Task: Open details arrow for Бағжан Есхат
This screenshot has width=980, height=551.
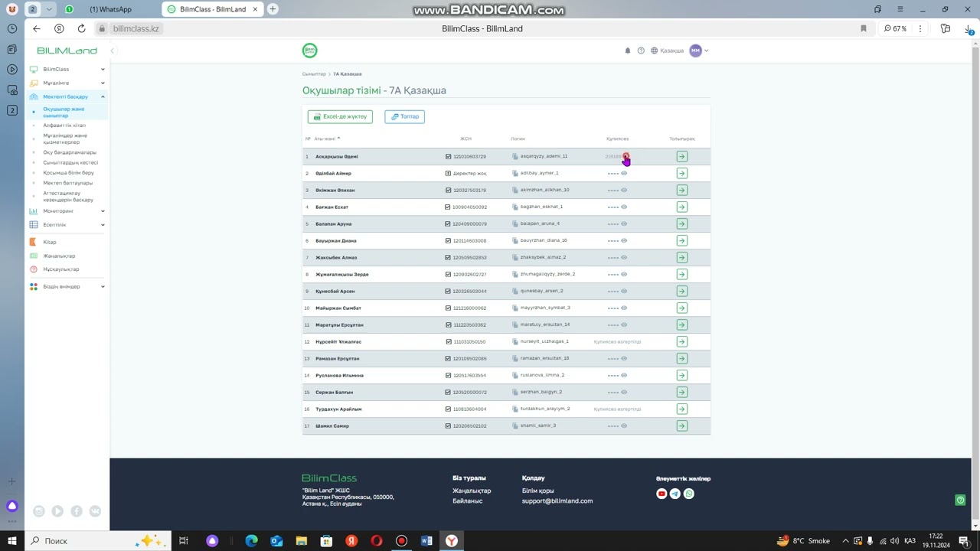Action: [681, 207]
